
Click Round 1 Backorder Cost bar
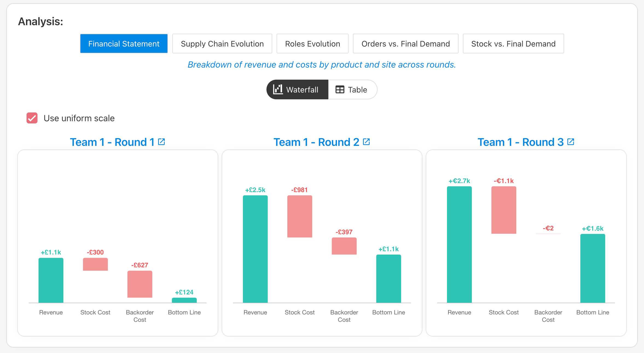point(140,284)
